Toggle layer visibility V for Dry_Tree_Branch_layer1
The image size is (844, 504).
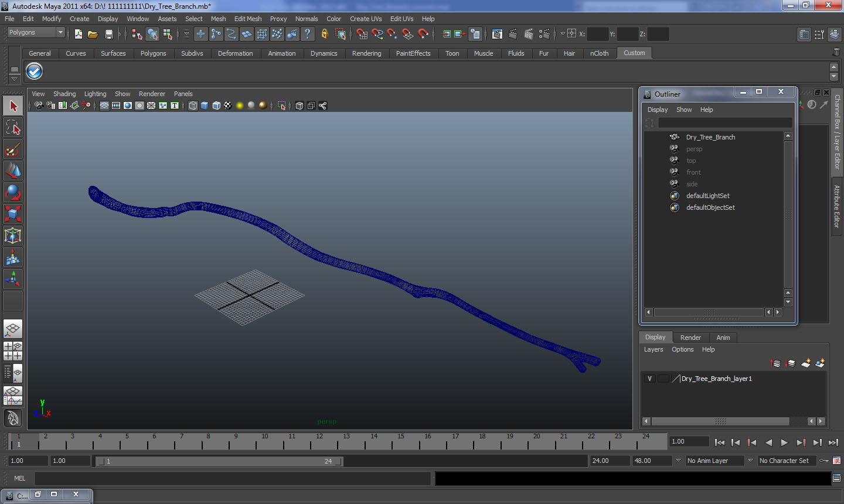pyautogui.click(x=649, y=379)
